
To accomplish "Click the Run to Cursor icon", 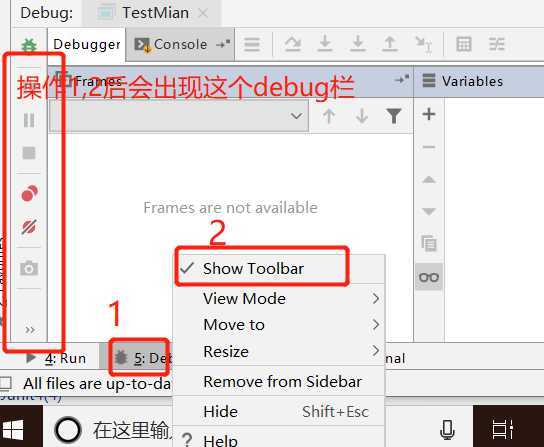I will [424, 44].
